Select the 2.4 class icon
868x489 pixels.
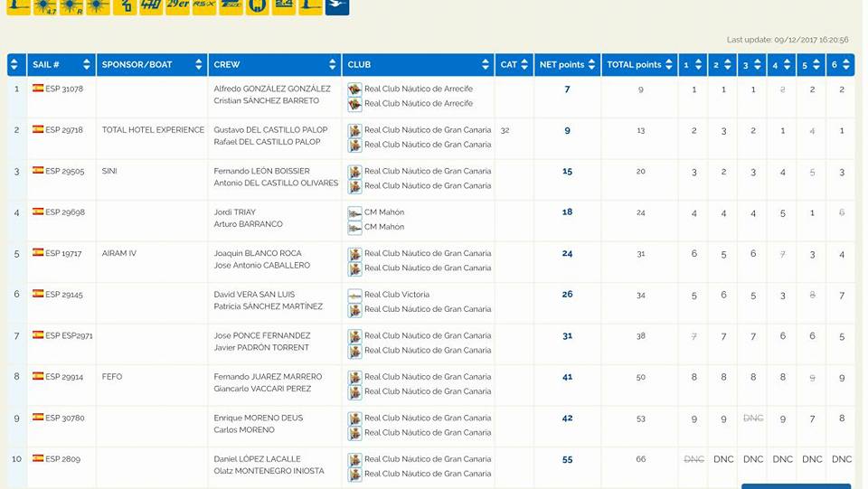pos(284,5)
